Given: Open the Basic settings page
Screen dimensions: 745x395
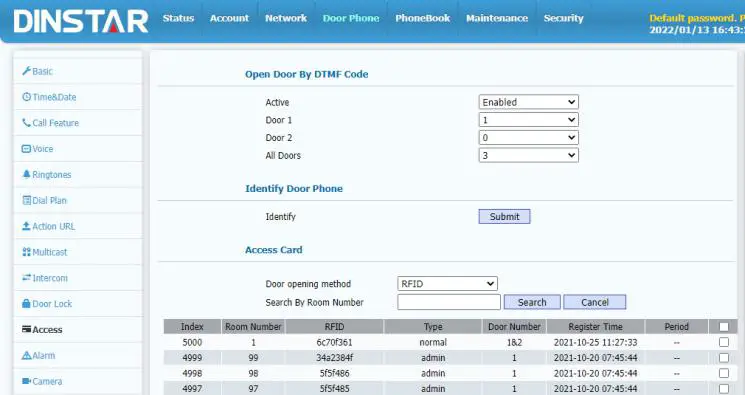Looking at the screenshot, I should tap(42, 71).
